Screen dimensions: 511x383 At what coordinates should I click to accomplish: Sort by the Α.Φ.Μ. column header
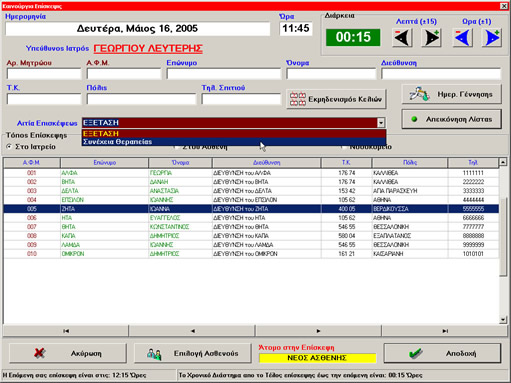pyautogui.click(x=32, y=163)
